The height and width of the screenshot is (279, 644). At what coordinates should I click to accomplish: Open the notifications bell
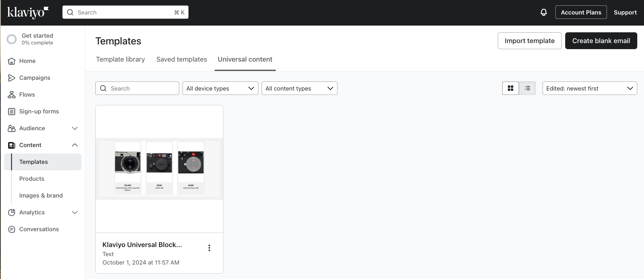click(544, 12)
